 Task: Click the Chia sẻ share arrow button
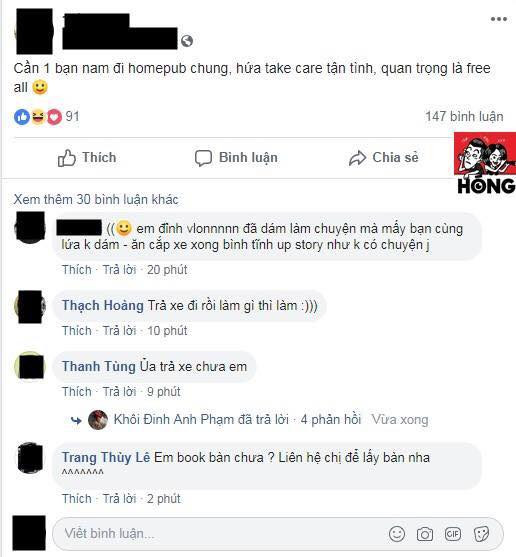pyautogui.click(x=384, y=158)
